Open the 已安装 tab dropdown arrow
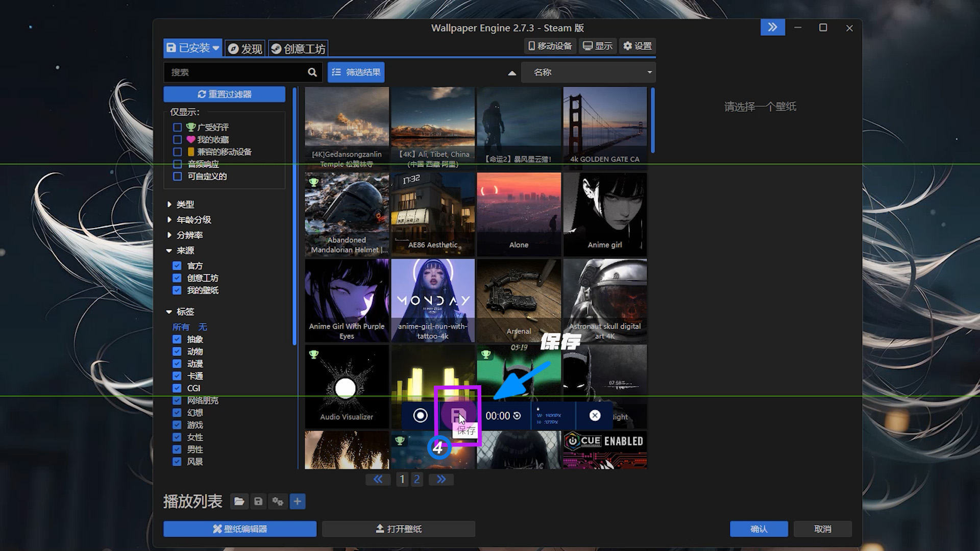This screenshot has width=980, height=551. click(x=216, y=48)
